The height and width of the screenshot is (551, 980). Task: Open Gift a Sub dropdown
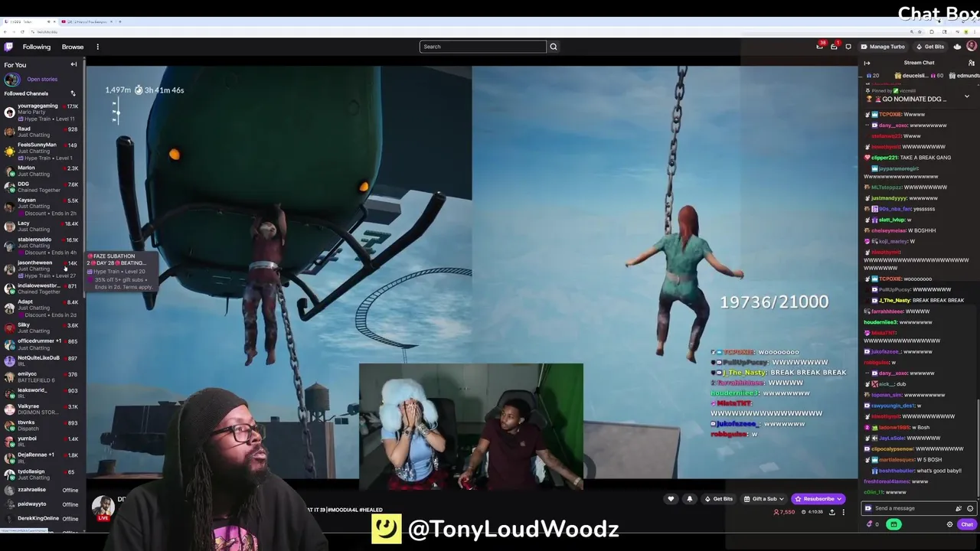(763, 499)
